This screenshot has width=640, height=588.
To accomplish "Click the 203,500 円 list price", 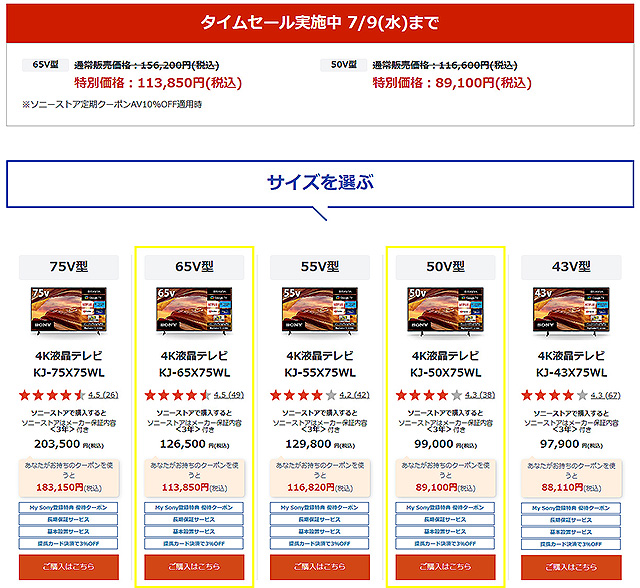I will click(x=69, y=444).
